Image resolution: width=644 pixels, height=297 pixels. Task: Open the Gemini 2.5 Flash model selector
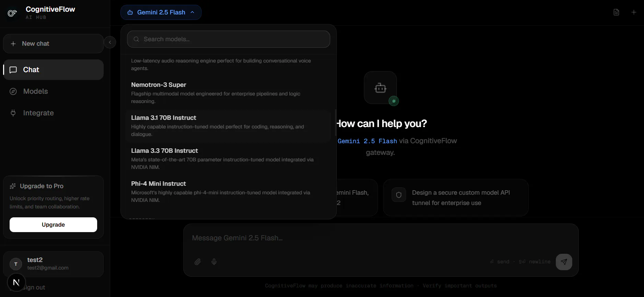pyautogui.click(x=161, y=12)
